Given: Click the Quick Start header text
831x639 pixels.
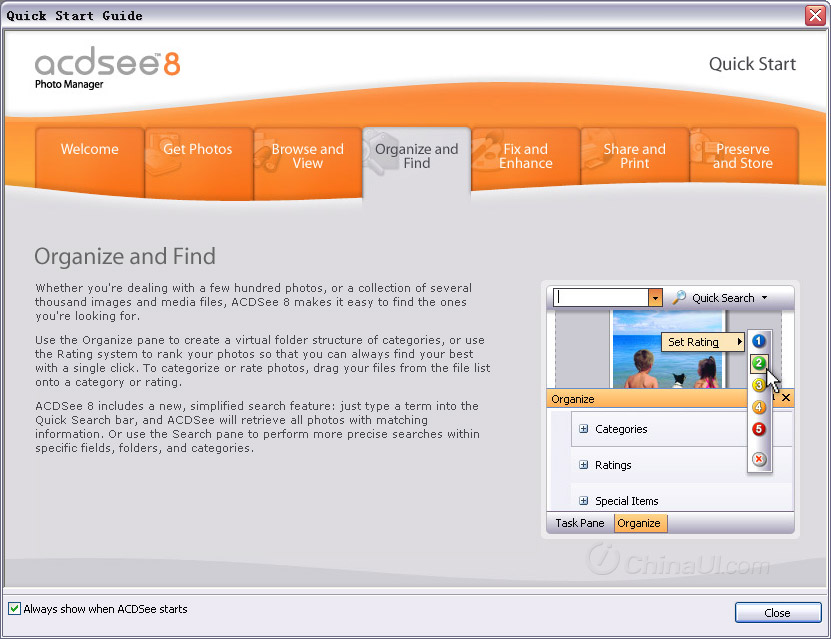Looking at the screenshot, I should (753, 64).
